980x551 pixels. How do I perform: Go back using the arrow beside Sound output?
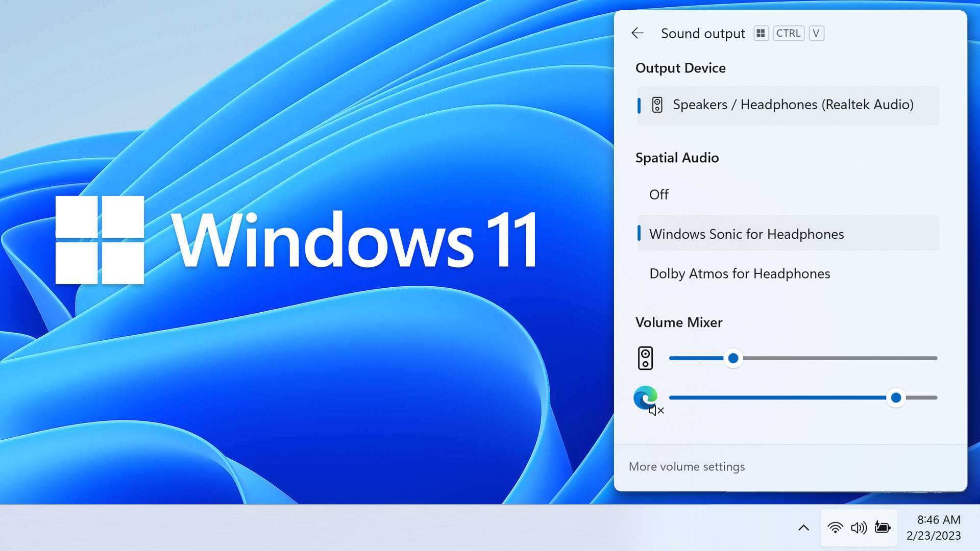coord(638,33)
